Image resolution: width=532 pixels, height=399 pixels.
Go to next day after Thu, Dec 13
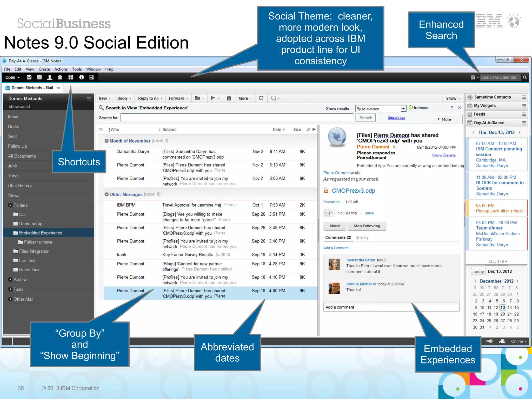pyautogui.click(x=520, y=132)
